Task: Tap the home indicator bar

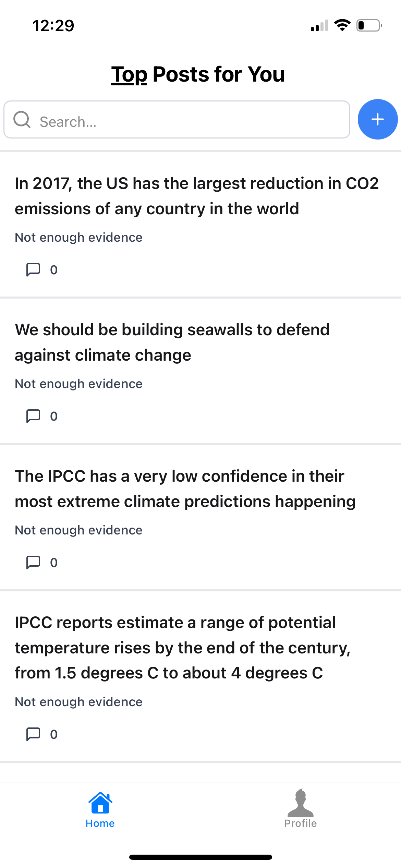Action: click(x=200, y=857)
